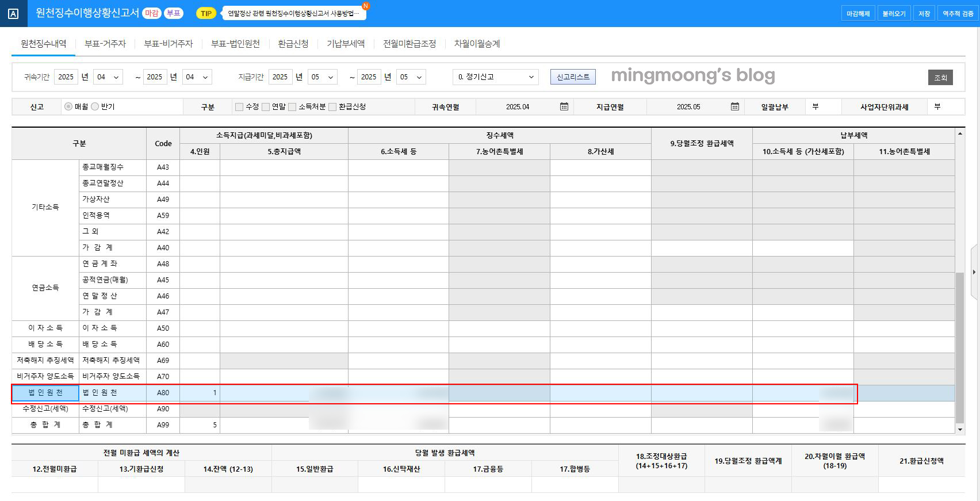Check the 연말 checkbox
Viewport: 980px width, 501px height.
(x=266, y=107)
